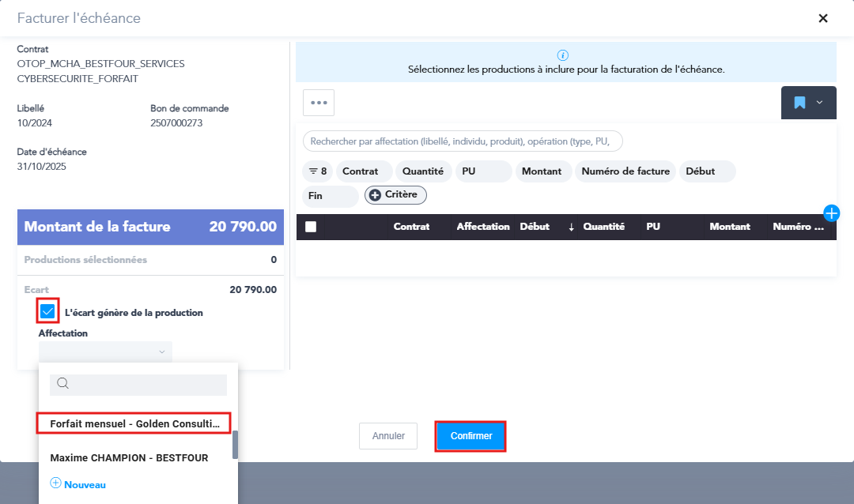Click the info icon in blue banner

pyautogui.click(x=563, y=55)
